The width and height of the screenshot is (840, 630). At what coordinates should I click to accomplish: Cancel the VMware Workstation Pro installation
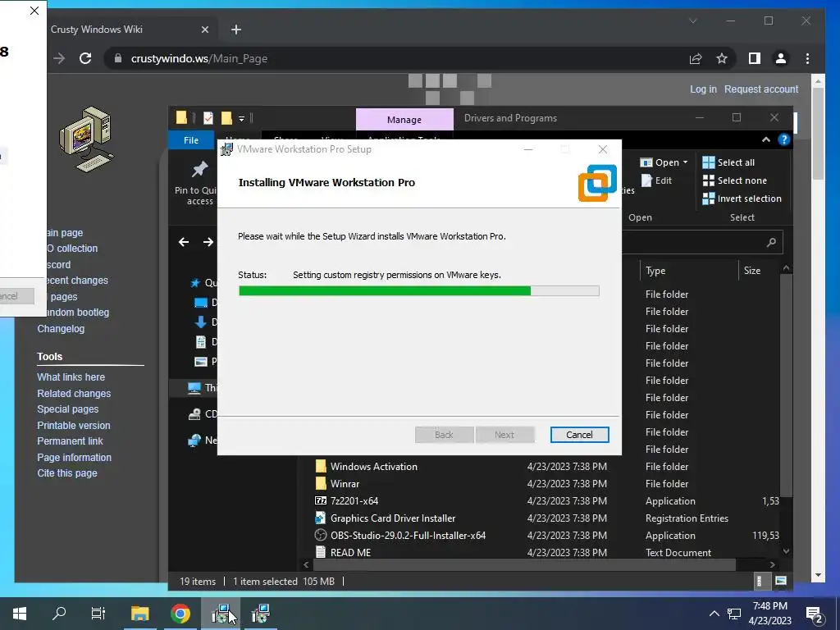579,435
